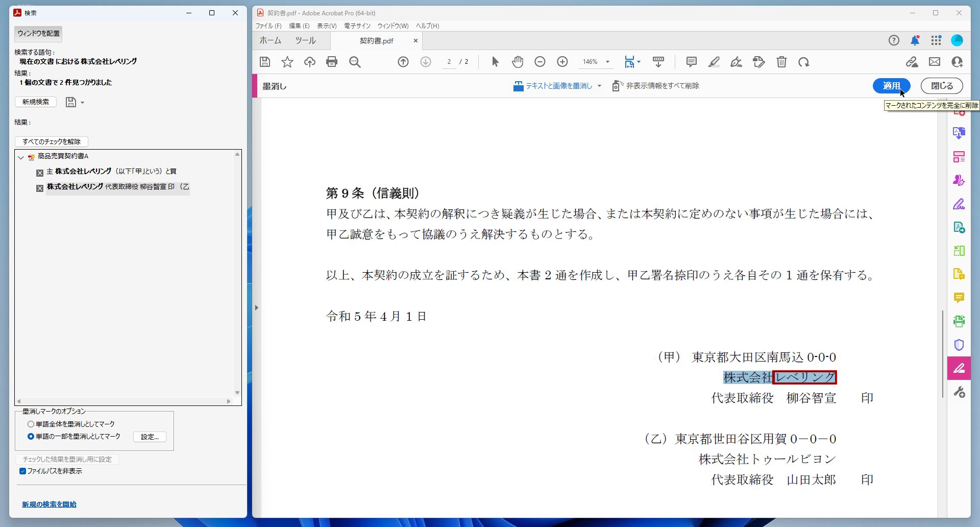Click the share with others person icon

point(957,62)
